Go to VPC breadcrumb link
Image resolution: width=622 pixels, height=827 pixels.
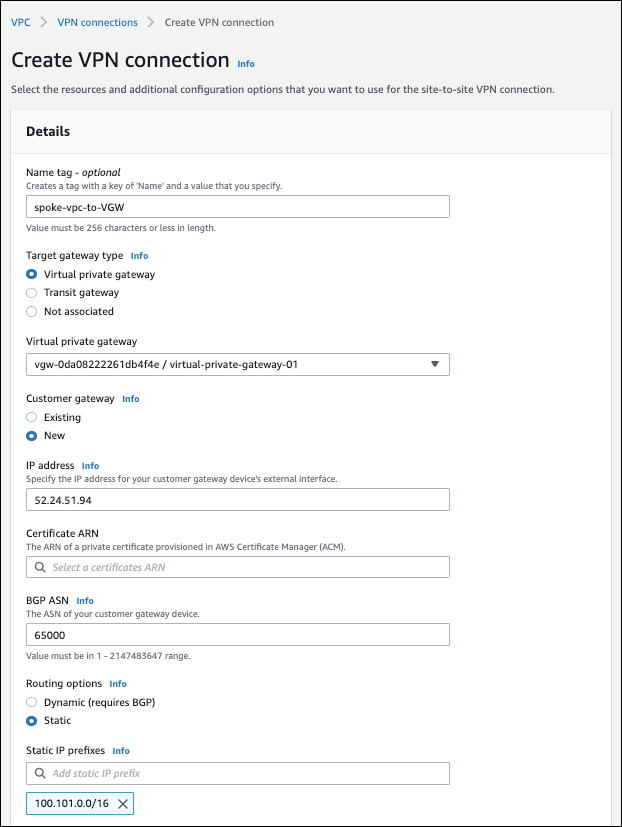[20, 22]
